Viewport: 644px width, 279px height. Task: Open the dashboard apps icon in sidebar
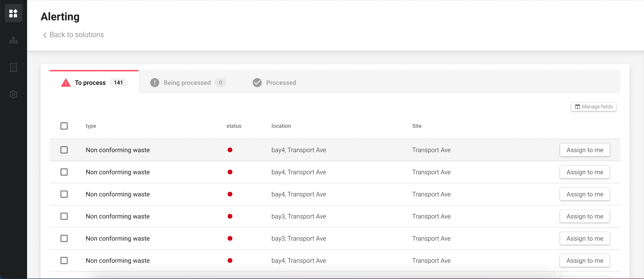tap(13, 13)
